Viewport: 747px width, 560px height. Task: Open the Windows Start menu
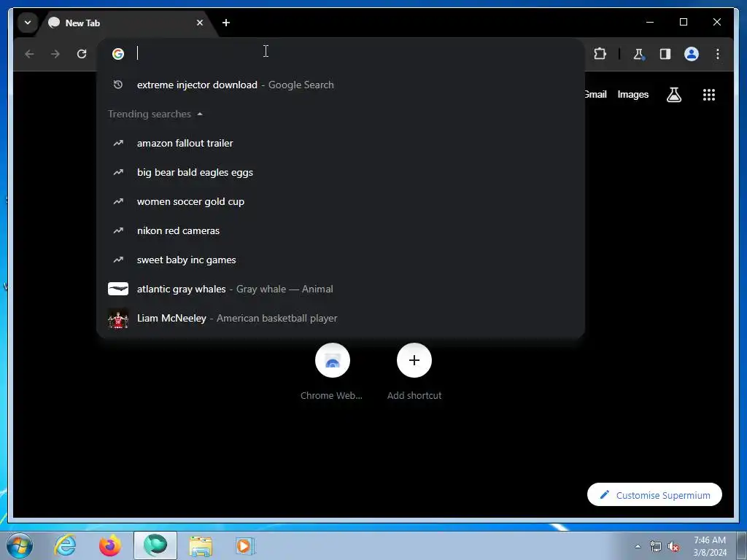(20, 545)
